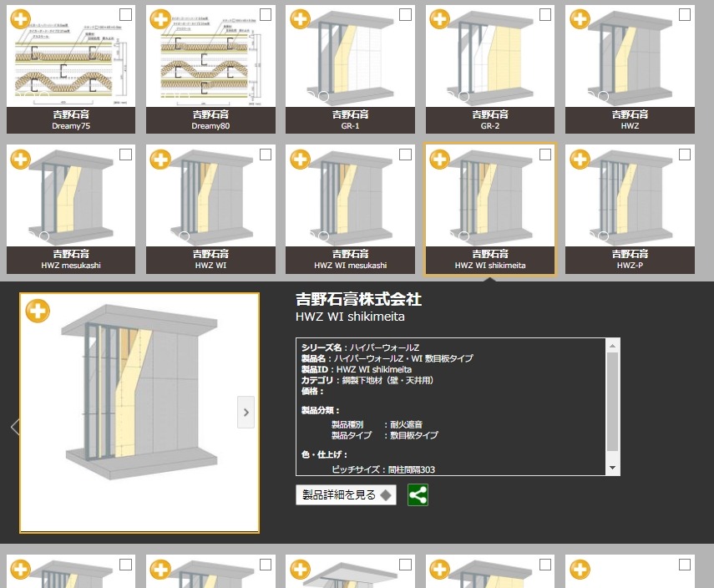The height and width of the screenshot is (588, 714).
Task: Add HWZ-P using its plus icon
Action: tap(580, 160)
